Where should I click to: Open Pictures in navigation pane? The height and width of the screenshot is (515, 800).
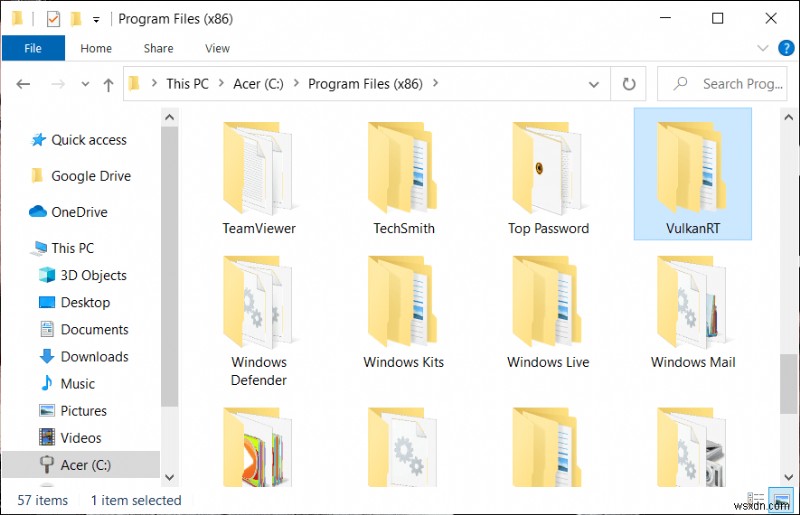click(73, 410)
